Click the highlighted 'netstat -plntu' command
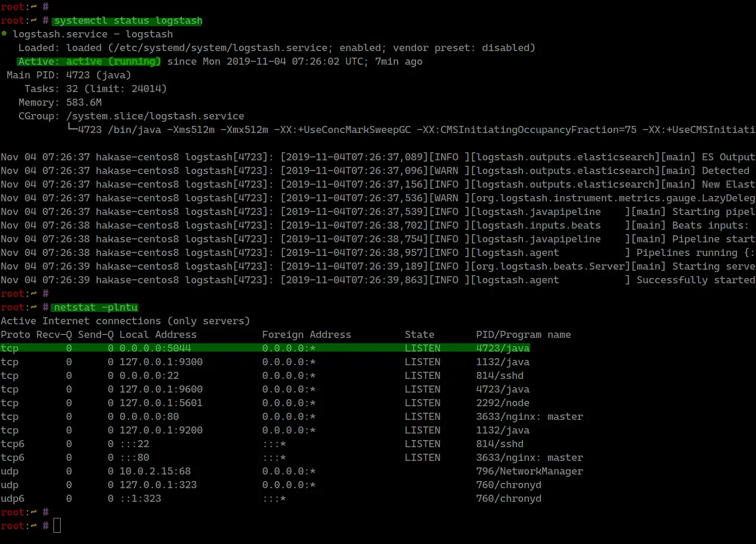The height and width of the screenshot is (544, 756). pyautogui.click(x=96, y=308)
